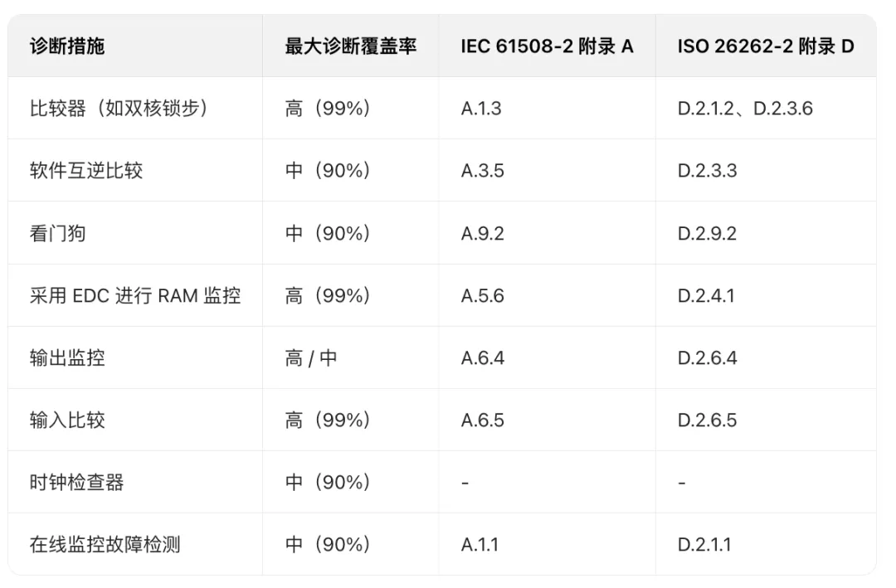Select the 在线监控故障检测 cell
Screen dimensions: 896x588
click(105, 545)
